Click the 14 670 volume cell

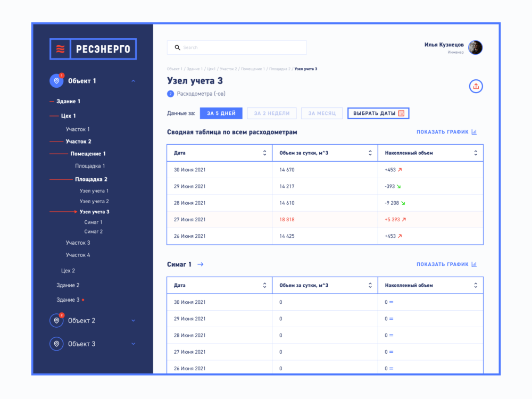[287, 170]
